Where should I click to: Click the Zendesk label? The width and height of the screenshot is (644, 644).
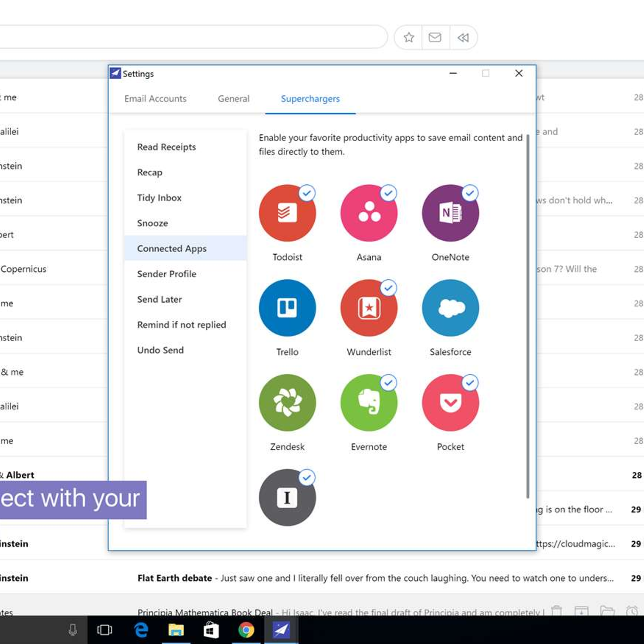point(287,446)
